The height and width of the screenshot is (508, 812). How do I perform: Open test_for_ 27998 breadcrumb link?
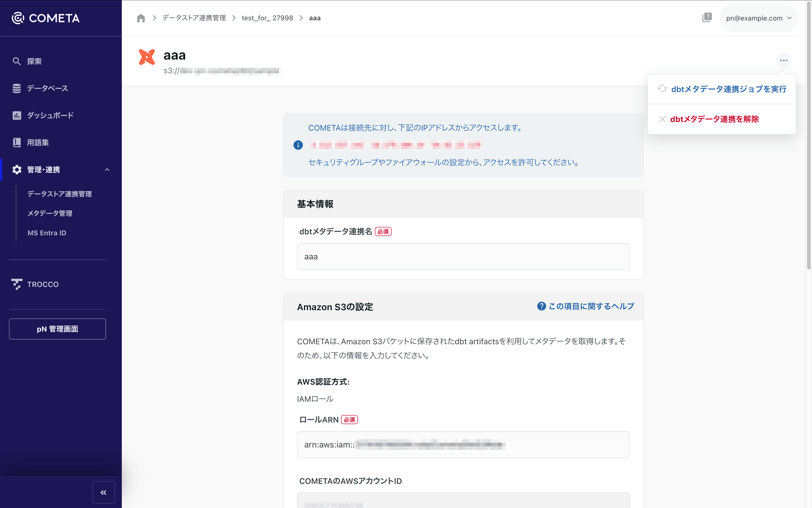click(268, 18)
